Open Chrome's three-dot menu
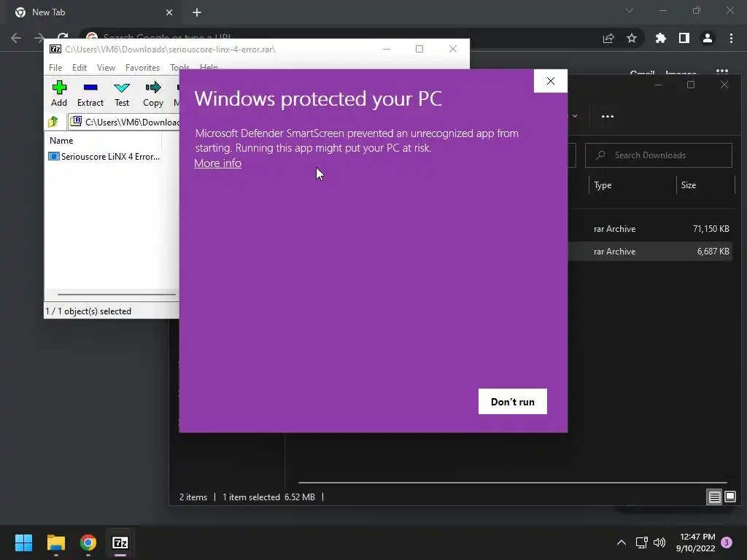This screenshot has height=560, width=747. coord(731,38)
